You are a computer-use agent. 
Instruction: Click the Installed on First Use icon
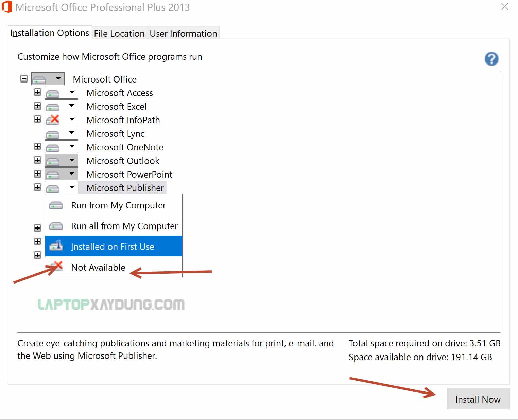56,245
